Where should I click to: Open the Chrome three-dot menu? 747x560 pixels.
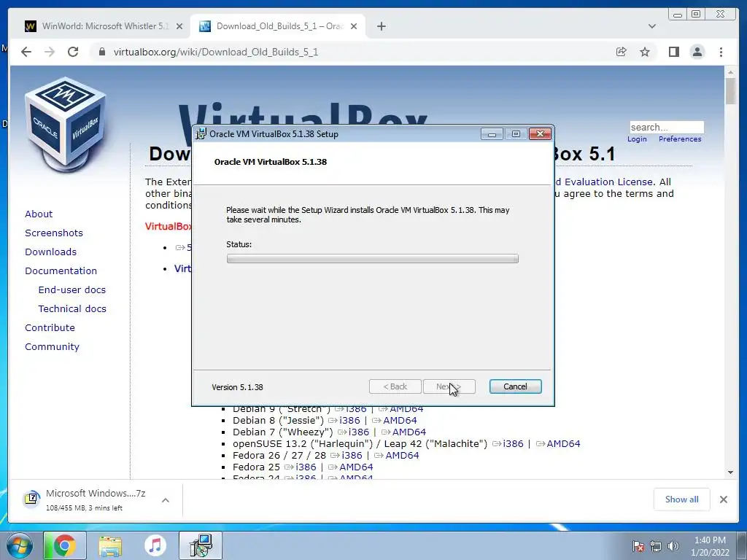(721, 52)
